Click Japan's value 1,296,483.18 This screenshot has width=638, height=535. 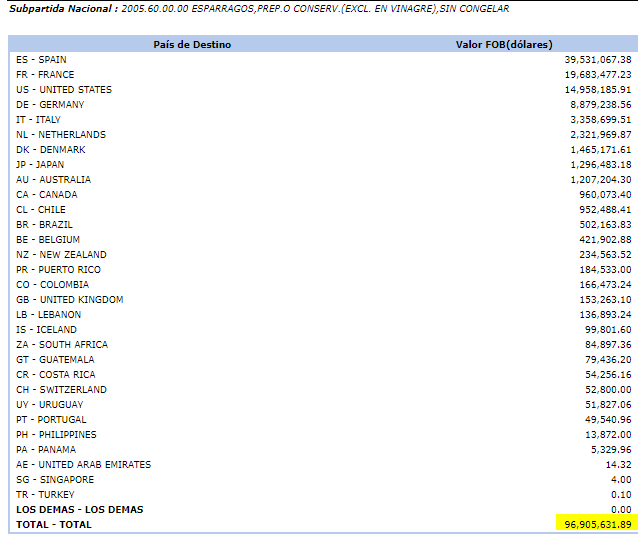tap(601, 165)
